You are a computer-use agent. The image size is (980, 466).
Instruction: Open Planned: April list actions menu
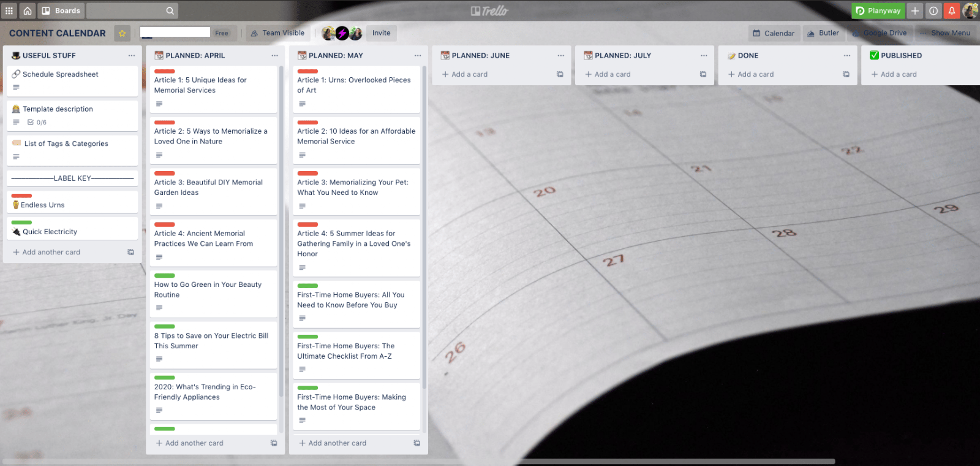pos(275,55)
